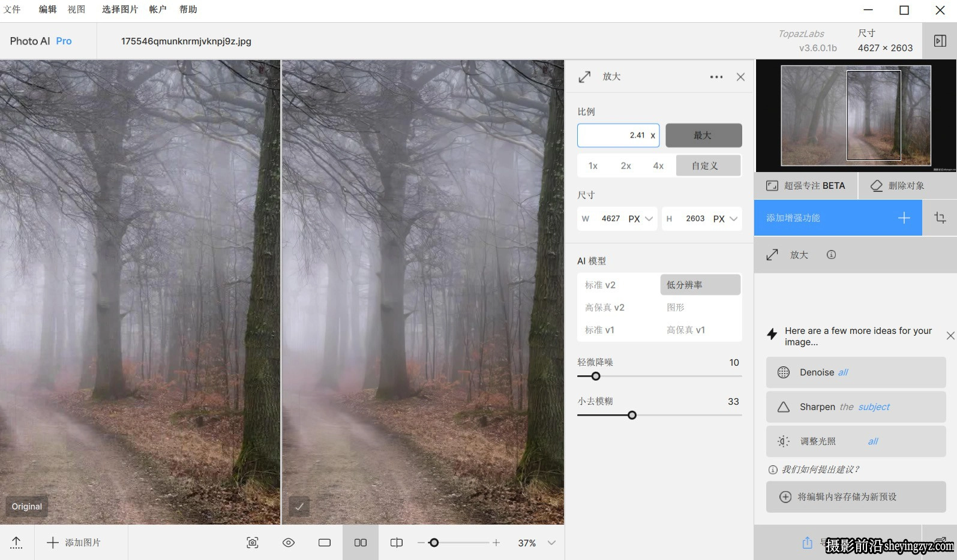
Task: Click 添加增强功能 button
Action: [838, 218]
